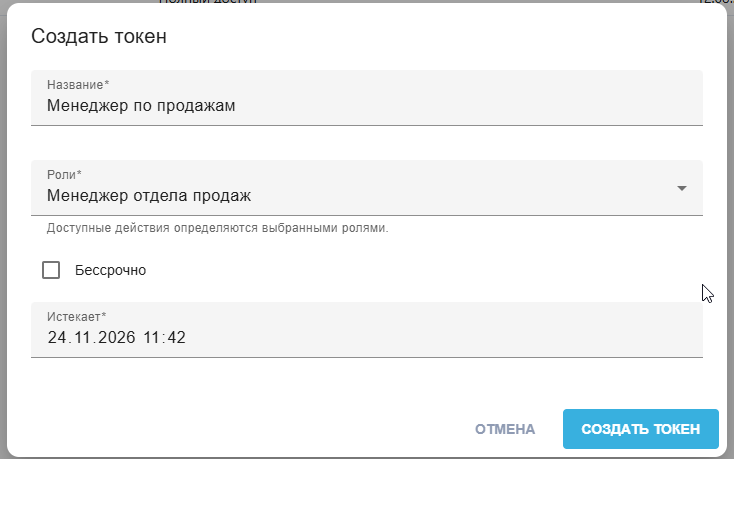Tick the Бессрочно checkbox box
The width and height of the screenshot is (734, 532).
51,270
